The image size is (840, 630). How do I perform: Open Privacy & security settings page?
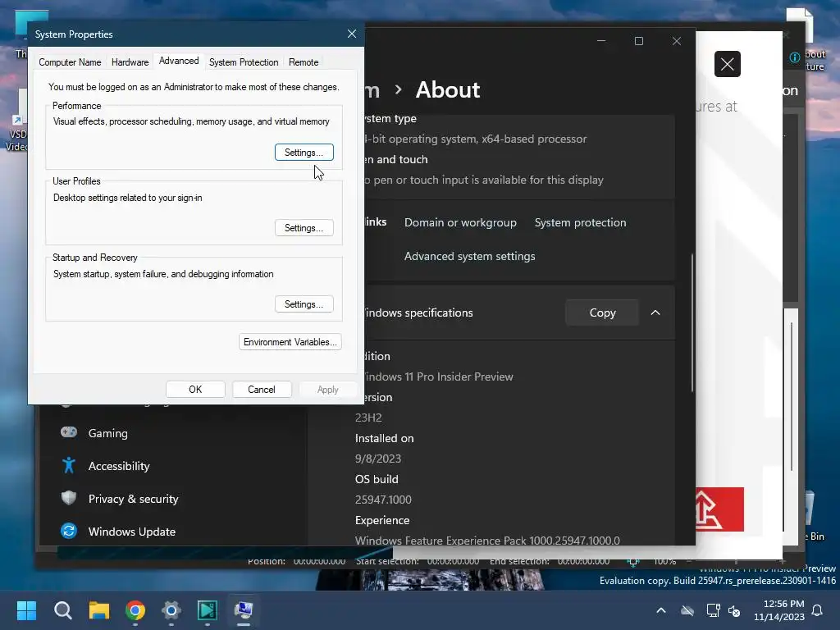[x=134, y=499]
